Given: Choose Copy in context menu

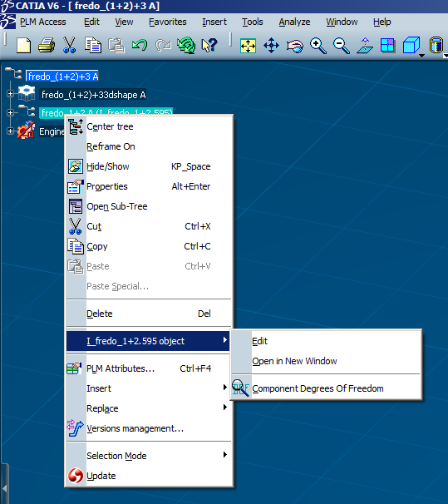Looking at the screenshot, I should (148, 246).
